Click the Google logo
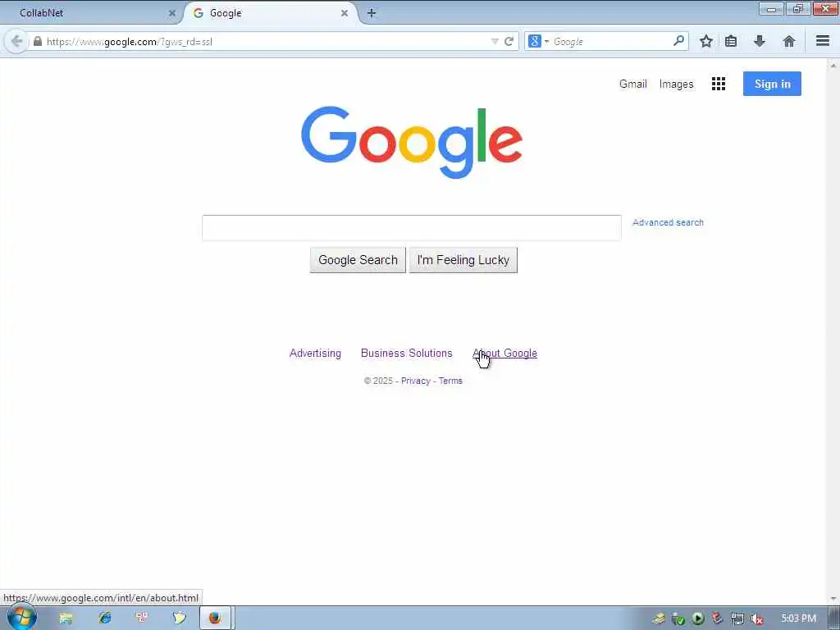The width and height of the screenshot is (840, 630). click(x=412, y=142)
